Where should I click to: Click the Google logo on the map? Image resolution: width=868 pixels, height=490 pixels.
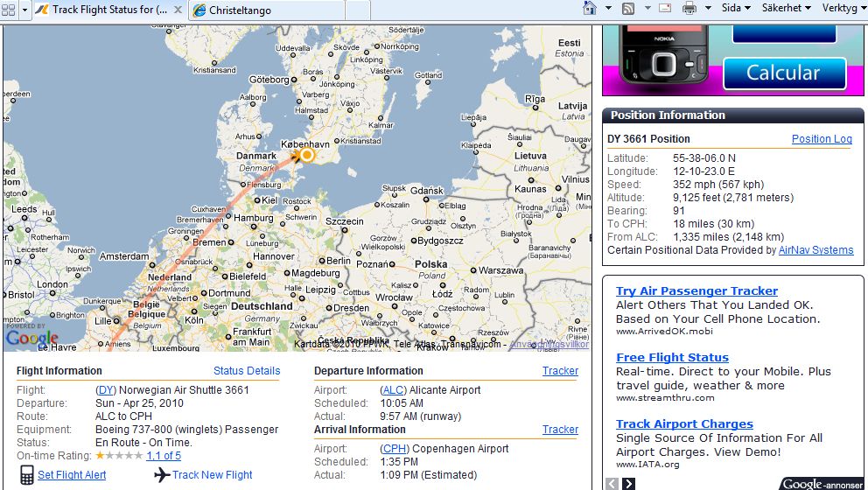31,337
